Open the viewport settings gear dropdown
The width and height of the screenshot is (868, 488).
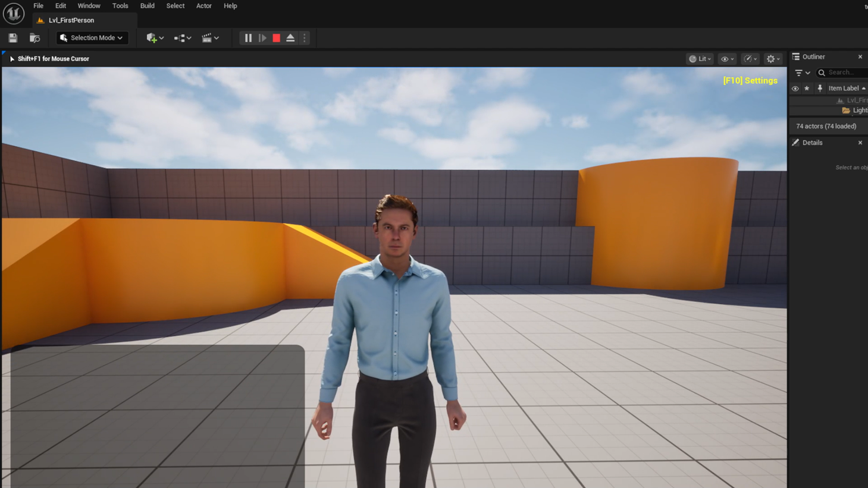coord(773,59)
